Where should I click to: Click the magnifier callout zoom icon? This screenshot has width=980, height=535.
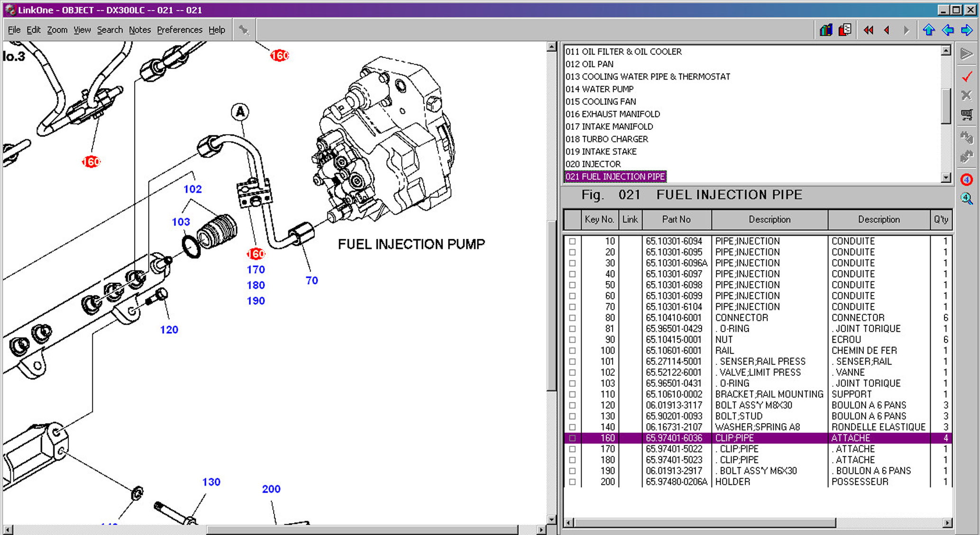pyautogui.click(x=966, y=199)
